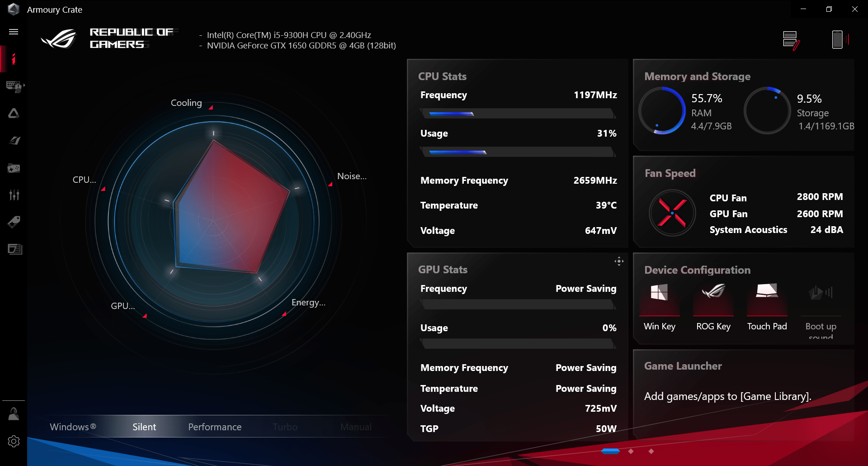Click the 647mV CPU voltage value
Viewport: 868px width, 466px height.
pyautogui.click(x=600, y=231)
